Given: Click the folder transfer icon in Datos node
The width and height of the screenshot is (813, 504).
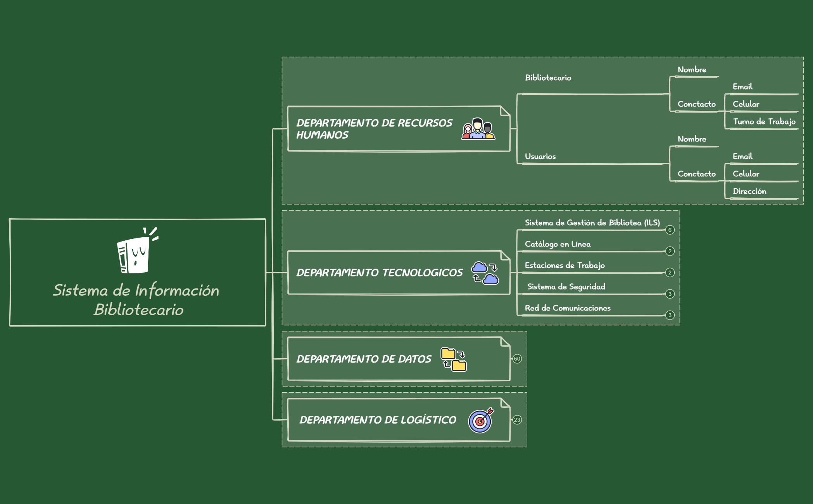Looking at the screenshot, I should click(453, 359).
